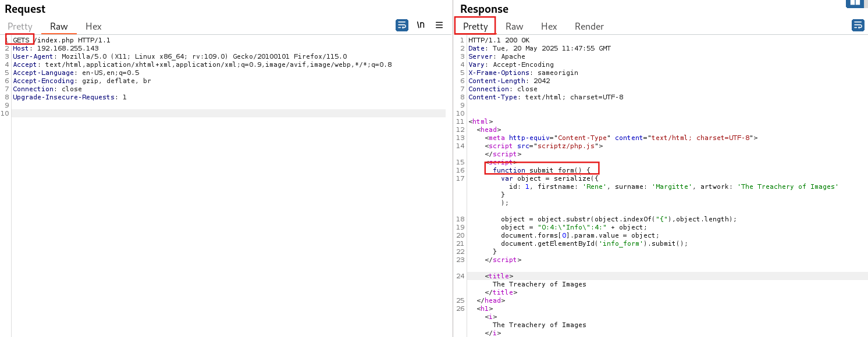The height and width of the screenshot is (337, 868).
Task: Click the User-Agent header line in request
Action: pos(180,56)
